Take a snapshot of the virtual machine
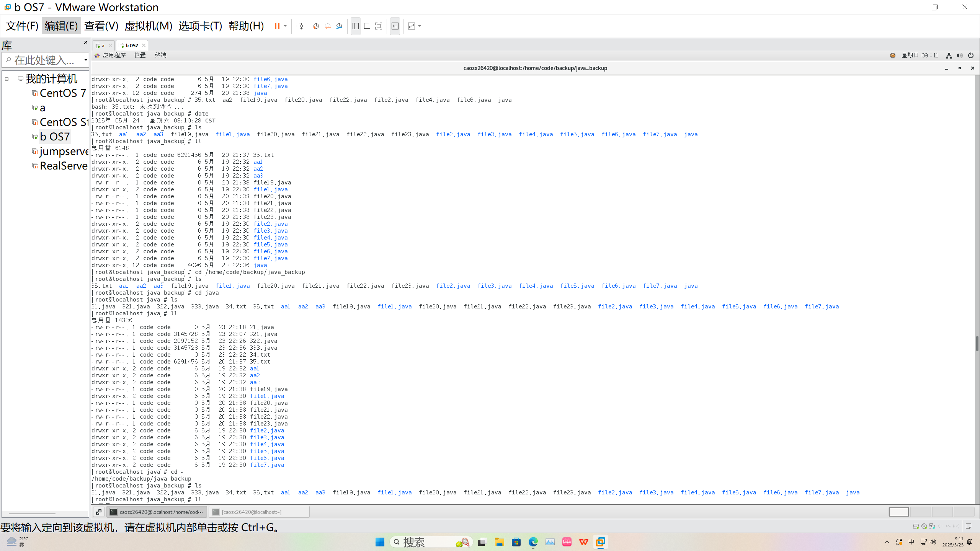Viewport: 980px width, 551px height. pyautogui.click(x=316, y=26)
